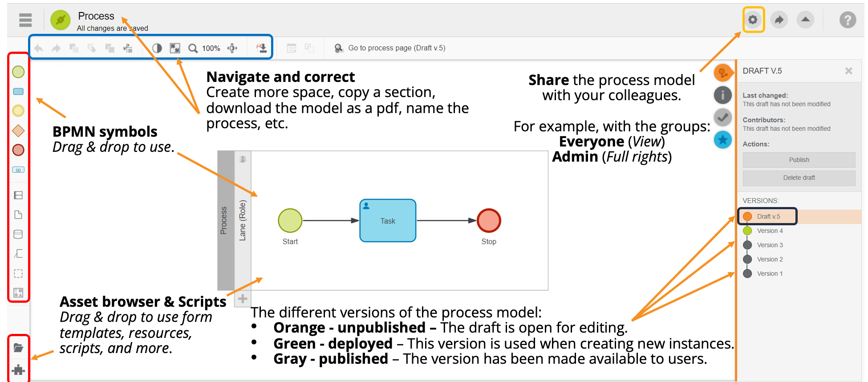Viewport: 868px width, 382px height.
Task: Collapse header with the up arrow button
Action: click(805, 20)
